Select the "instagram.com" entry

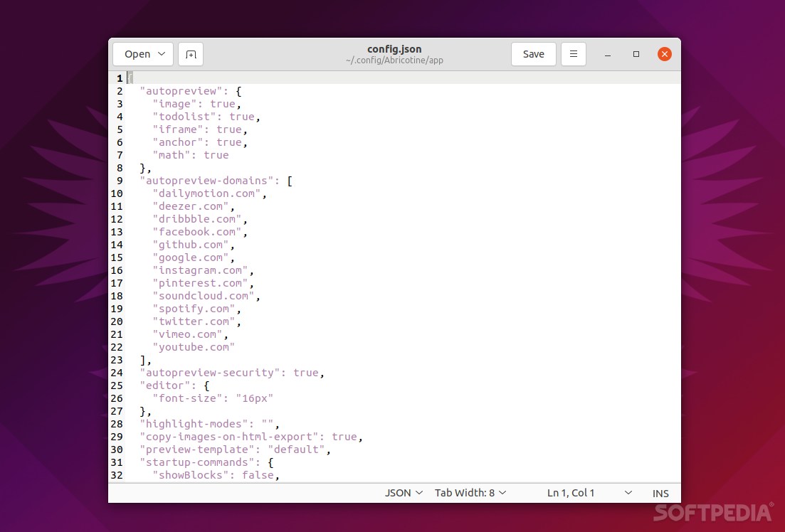pyautogui.click(x=204, y=270)
